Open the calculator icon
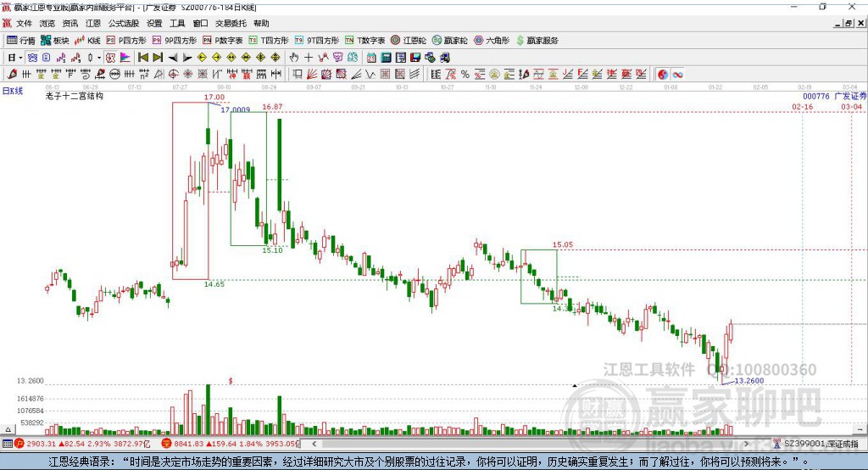Viewport: 868px width, 470px height. coord(386,58)
